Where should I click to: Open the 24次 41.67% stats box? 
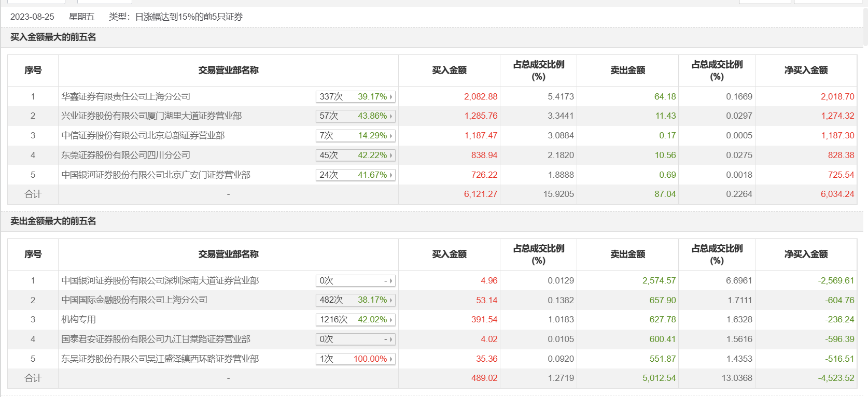pos(355,175)
